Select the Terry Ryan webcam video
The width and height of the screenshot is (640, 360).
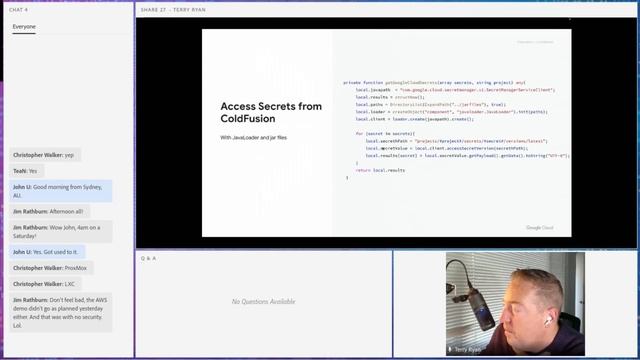point(515,304)
